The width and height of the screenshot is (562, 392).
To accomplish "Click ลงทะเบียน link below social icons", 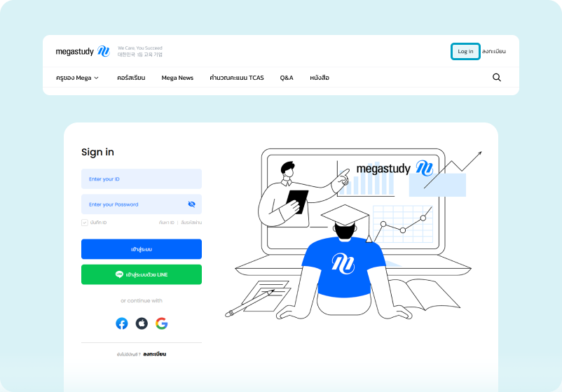I will click(x=154, y=354).
